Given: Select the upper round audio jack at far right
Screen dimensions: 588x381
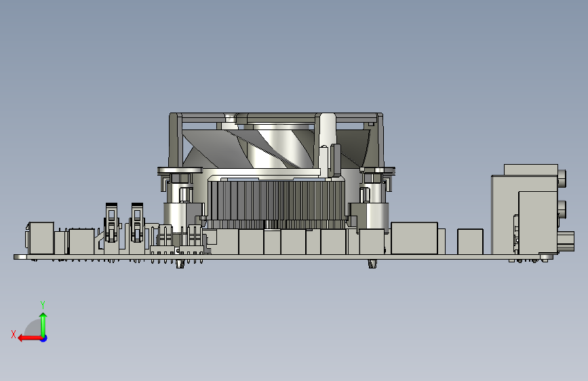Looking at the screenshot, I should coord(562,178).
